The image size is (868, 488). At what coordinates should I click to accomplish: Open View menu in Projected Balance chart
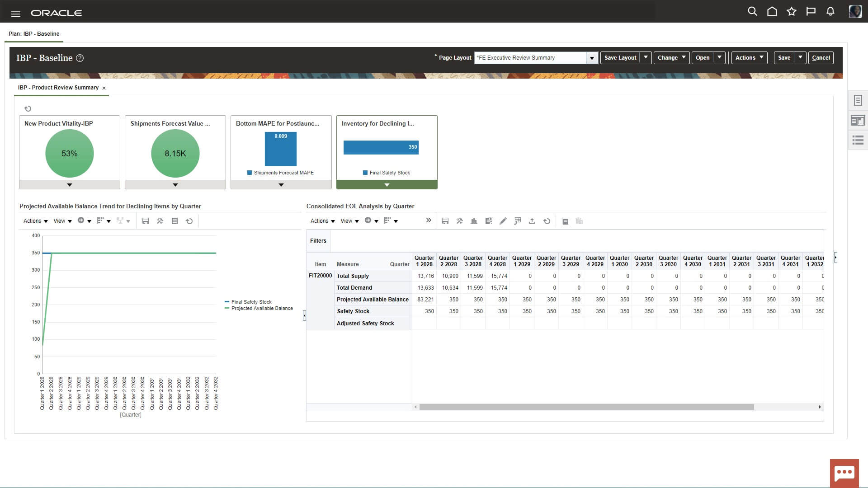[x=62, y=221]
